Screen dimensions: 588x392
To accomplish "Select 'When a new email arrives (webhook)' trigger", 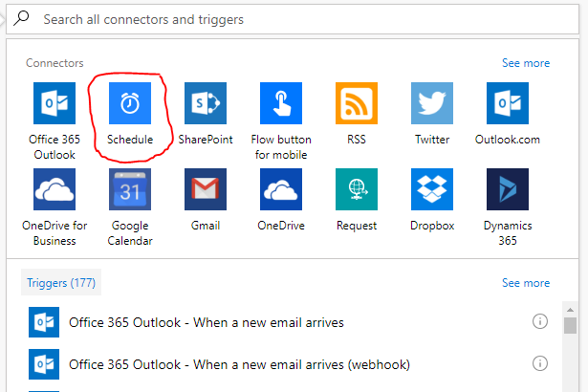I will 239,364.
